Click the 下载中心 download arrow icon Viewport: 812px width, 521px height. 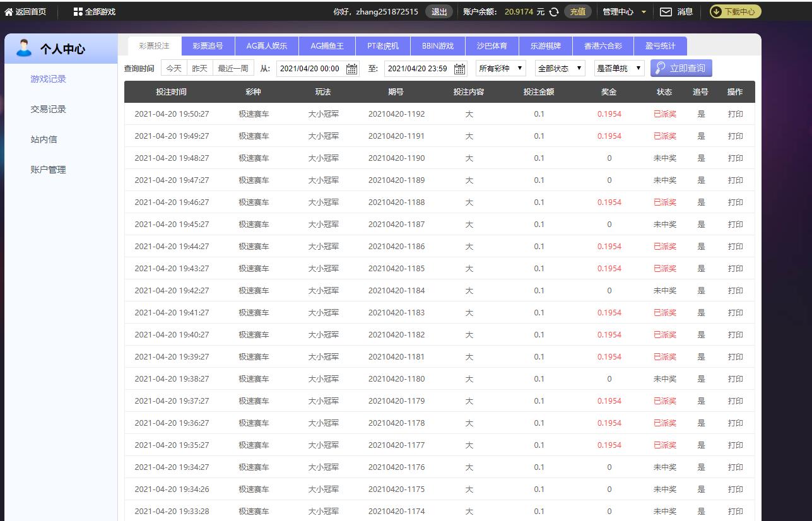[x=717, y=12]
